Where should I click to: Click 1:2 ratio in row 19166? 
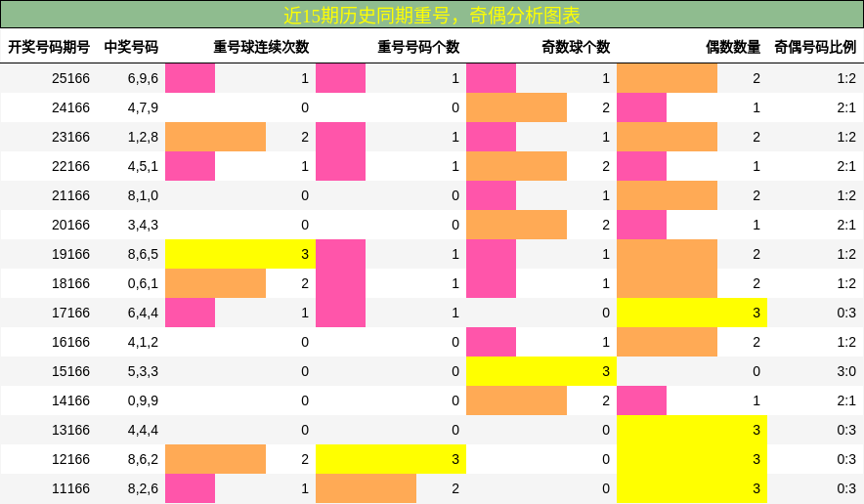846,254
